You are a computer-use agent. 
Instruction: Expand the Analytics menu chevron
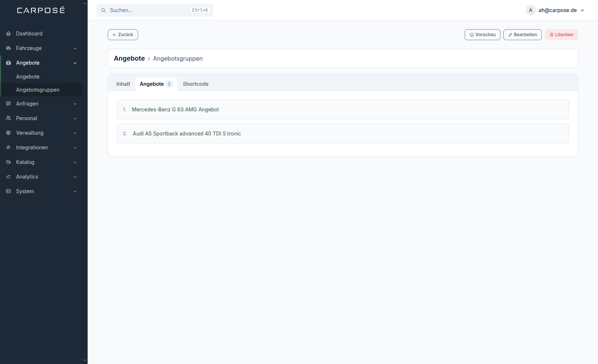click(x=75, y=177)
